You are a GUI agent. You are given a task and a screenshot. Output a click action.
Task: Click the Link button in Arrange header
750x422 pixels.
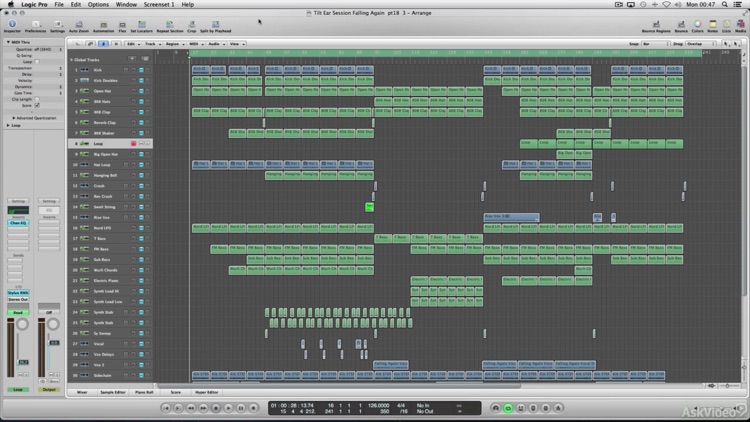coord(90,44)
